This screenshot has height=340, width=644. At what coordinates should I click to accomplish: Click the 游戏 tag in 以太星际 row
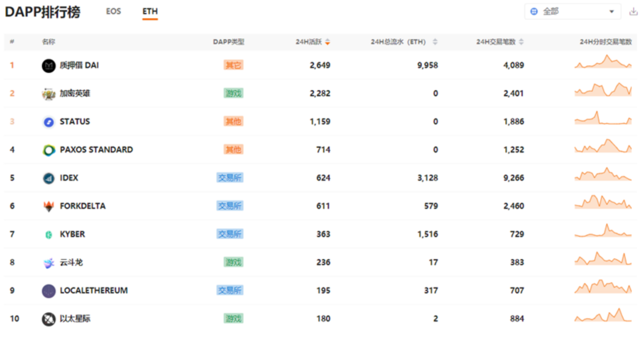(x=234, y=319)
